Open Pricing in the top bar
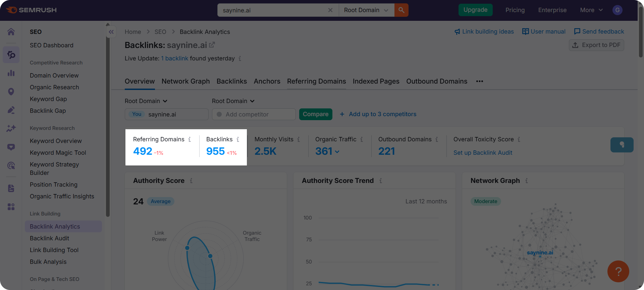Image resolution: width=644 pixels, height=290 pixels. pos(515,10)
